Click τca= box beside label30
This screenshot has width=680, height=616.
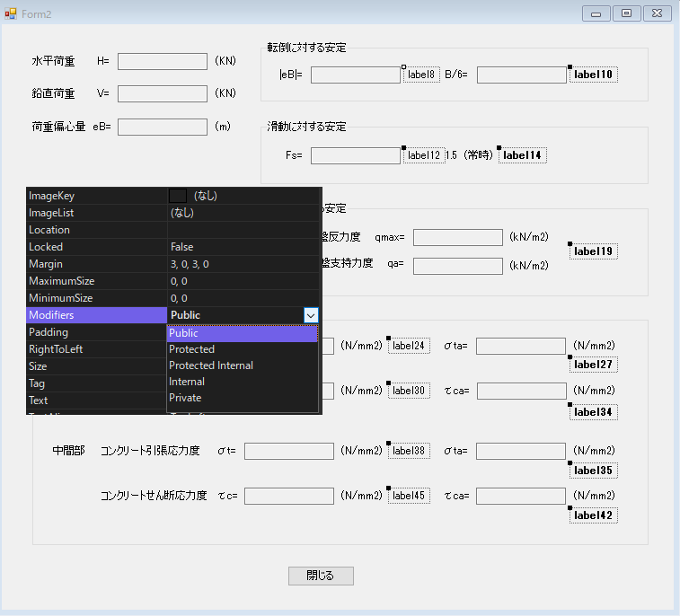[522, 391]
